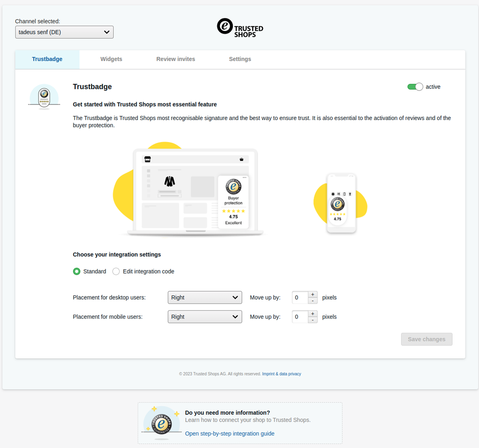Viewport: 479px width, 448px height.
Task: Click the mobile Move up by input field
Action: 300,317
